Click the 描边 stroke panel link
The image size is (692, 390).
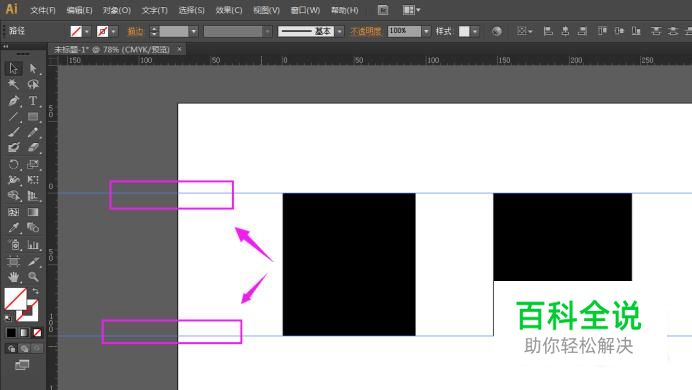(x=135, y=31)
